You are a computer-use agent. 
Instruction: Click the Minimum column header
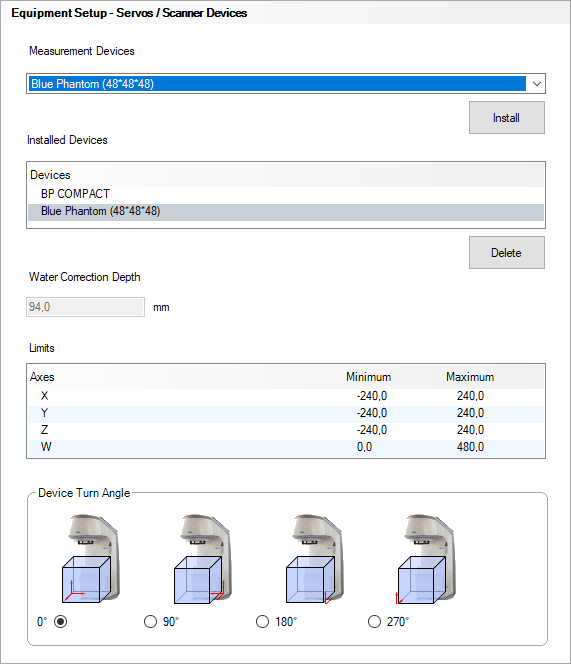[x=369, y=377]
